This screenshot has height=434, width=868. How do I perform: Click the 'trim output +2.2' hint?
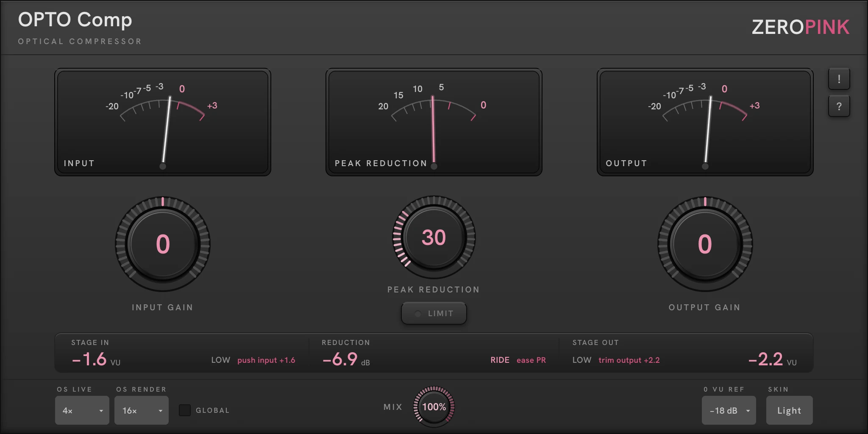629,360
